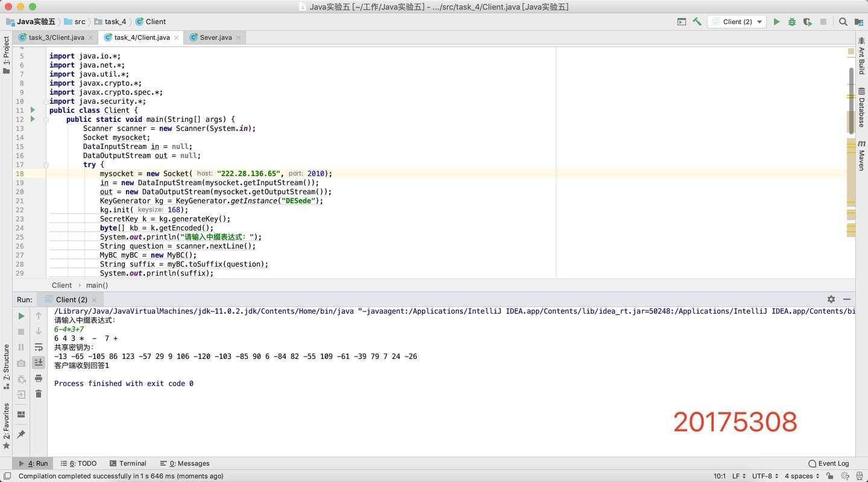Click the stop button in the top toolbar
Screen dimensions: 868x482
823,22
